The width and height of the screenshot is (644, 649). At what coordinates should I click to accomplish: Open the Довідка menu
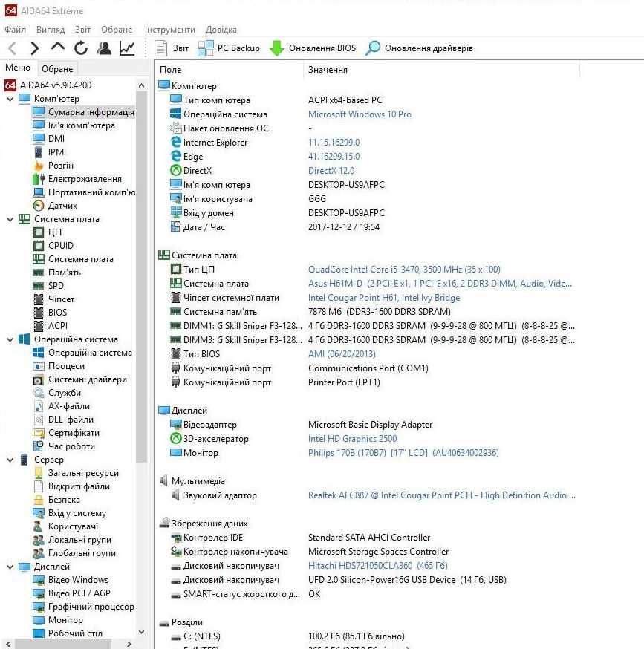(x=221, y=30)
